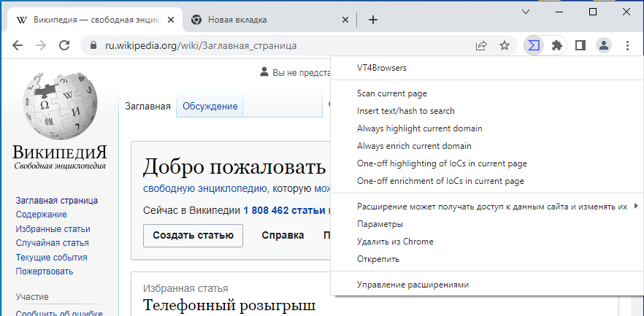Image resolution: width=644 pixels, height=316 pixels.
Task: Close the Википедия tab
Action: (x=172, y=20)
